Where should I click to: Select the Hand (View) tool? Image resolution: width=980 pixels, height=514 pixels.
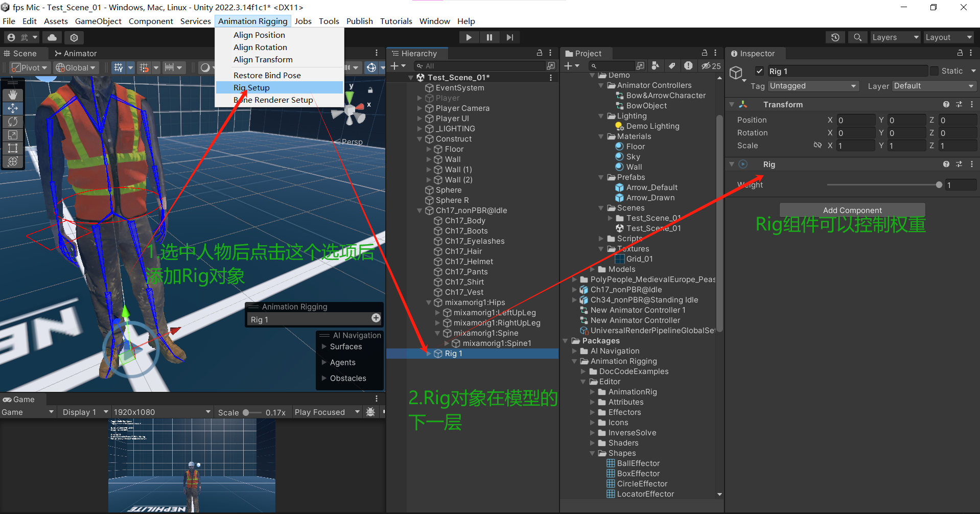[13, 95]
